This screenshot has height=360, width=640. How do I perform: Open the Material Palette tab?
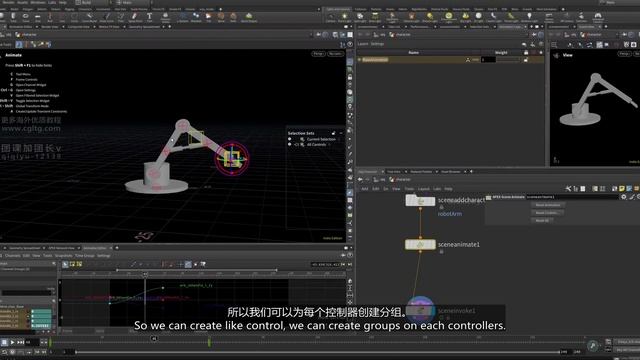[421, 171]
